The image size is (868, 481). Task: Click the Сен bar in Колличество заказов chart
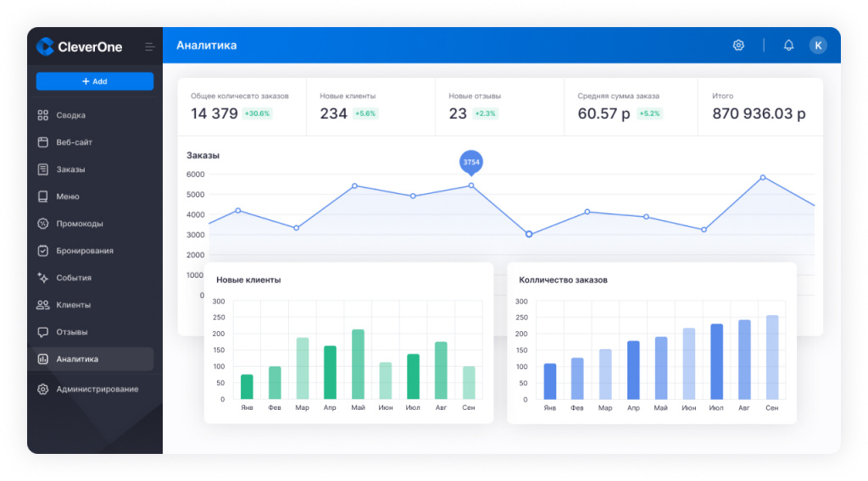point(771,357)
